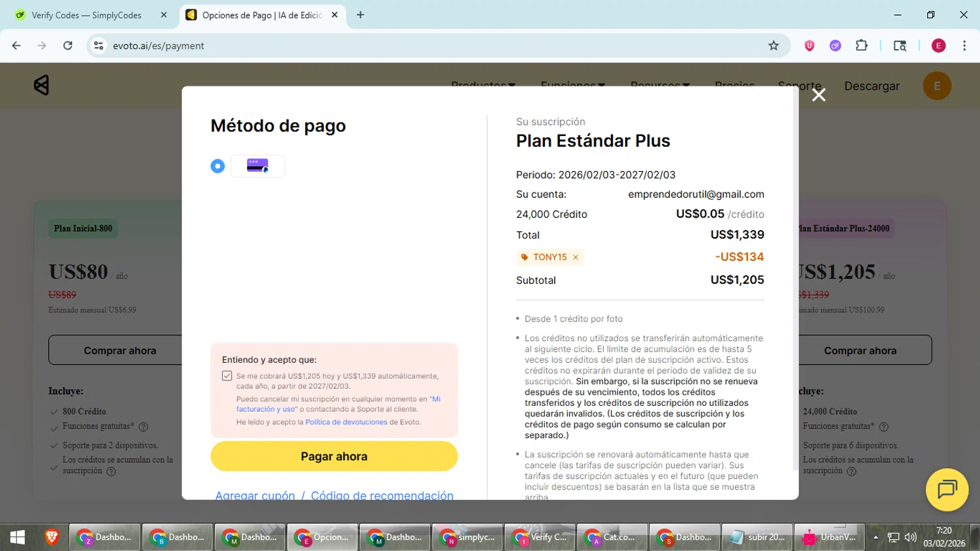Click help icon beside Funciones gratuitas in Plan Estándar Plus
This screenshot has height=551, width=980.
coord(884,427)
